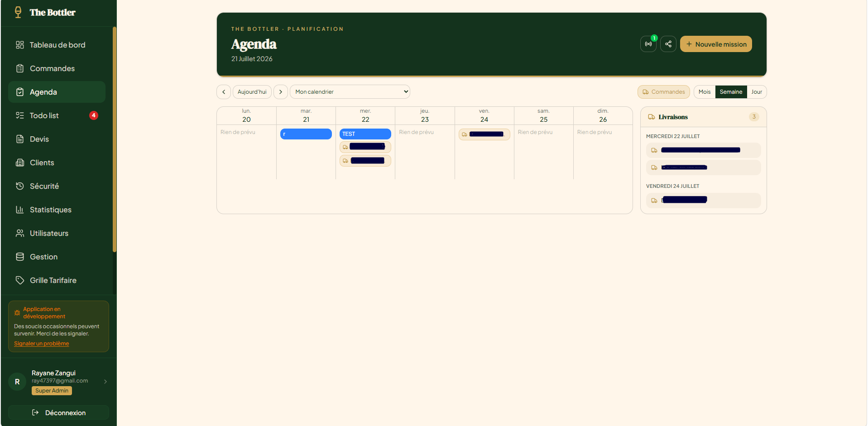Click the lun. 20 day header
868x426 pixels.
246,116
